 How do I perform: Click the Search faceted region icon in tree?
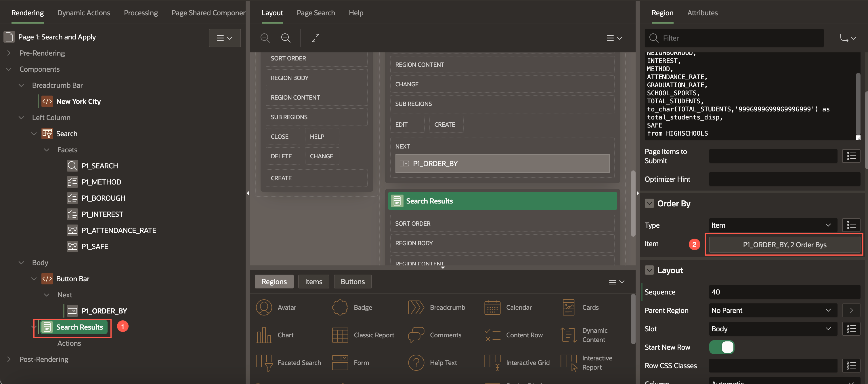click(x=47, y=134)
